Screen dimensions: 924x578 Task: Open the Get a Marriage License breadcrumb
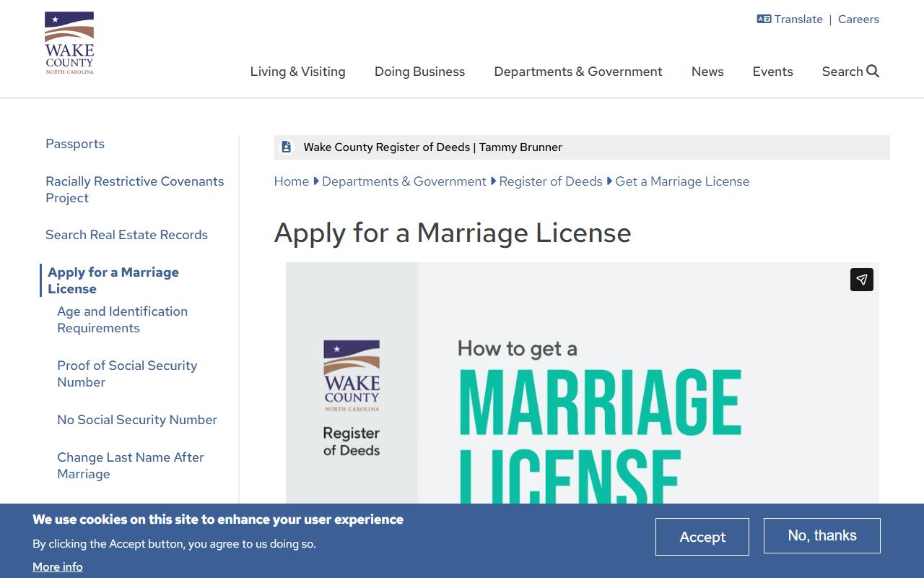pyautogui.click(x=682, y=181)
